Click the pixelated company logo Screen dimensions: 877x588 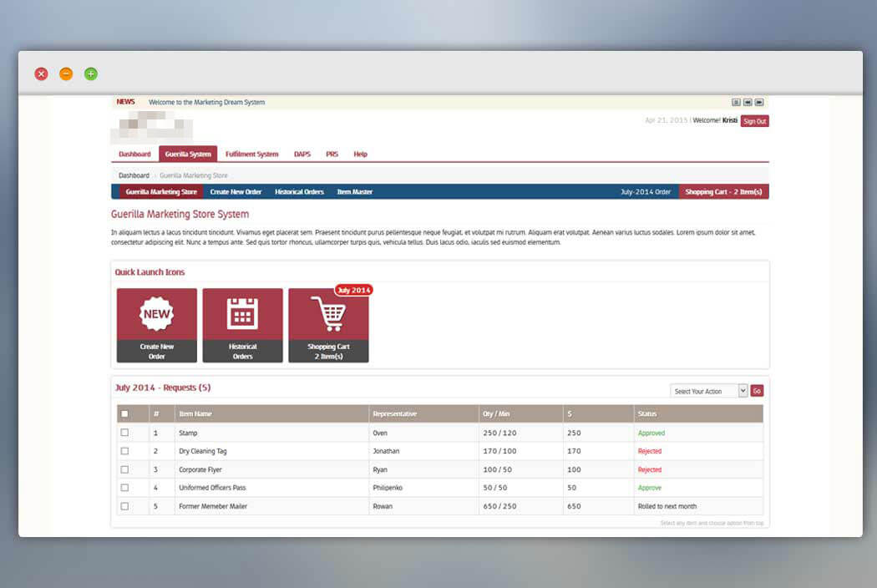[x=152, y=127]
